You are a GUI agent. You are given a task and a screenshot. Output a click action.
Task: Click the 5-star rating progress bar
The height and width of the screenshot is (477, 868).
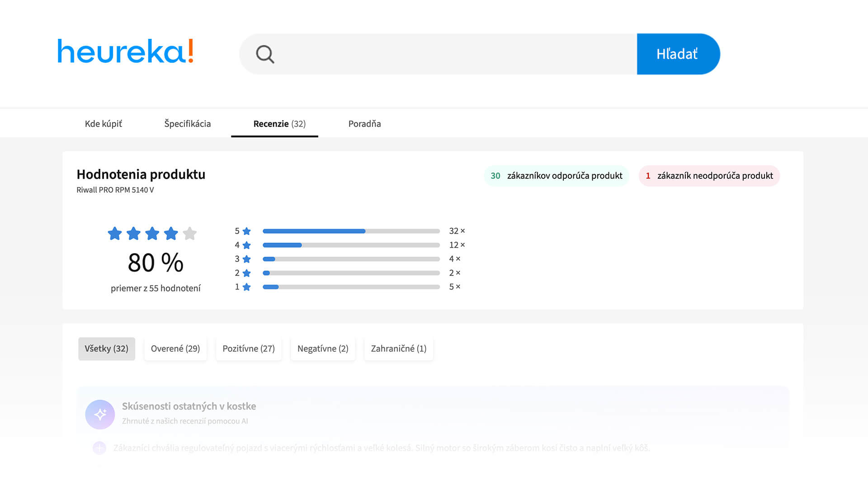[x=351, y=231]
